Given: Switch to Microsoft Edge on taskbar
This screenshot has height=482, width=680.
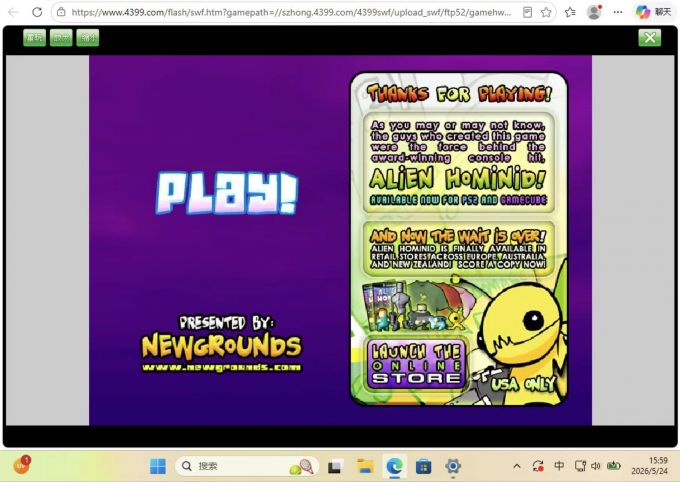Looking at the screenshot, I should 394,466.
